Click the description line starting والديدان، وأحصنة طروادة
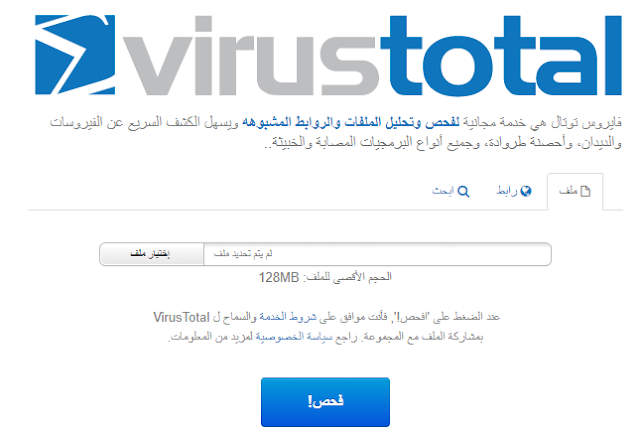This screenshot has height=432, width=640. (x=443, y=142)
